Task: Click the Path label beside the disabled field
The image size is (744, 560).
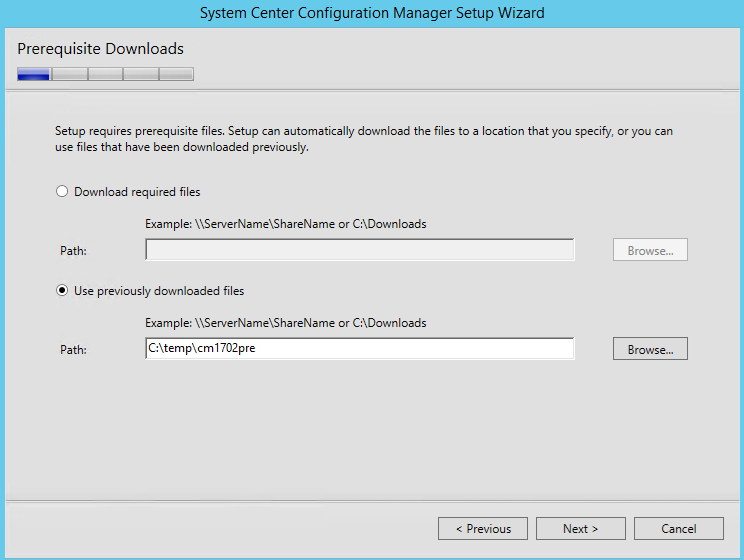Action: [x=74, y=251]
